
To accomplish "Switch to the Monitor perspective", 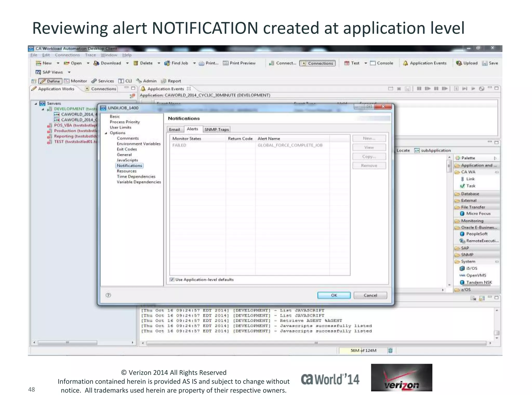I will 76,81.
